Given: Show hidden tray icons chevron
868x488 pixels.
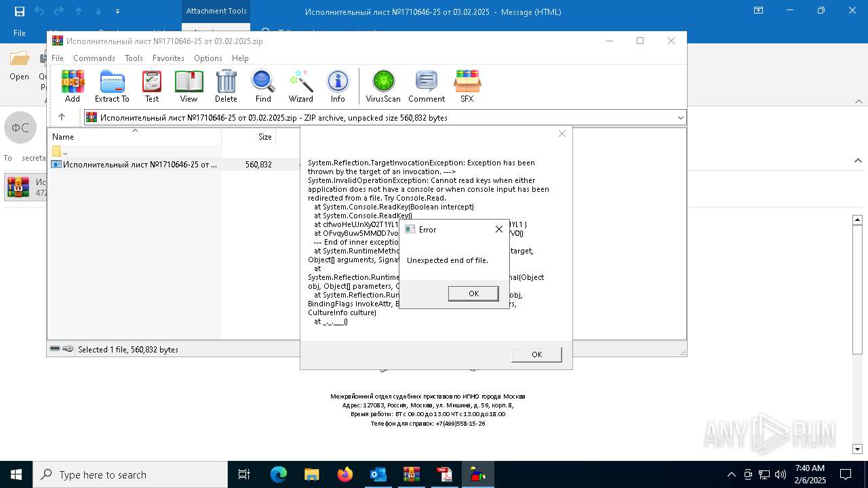Looking at the screenshot, I should 731,474.
